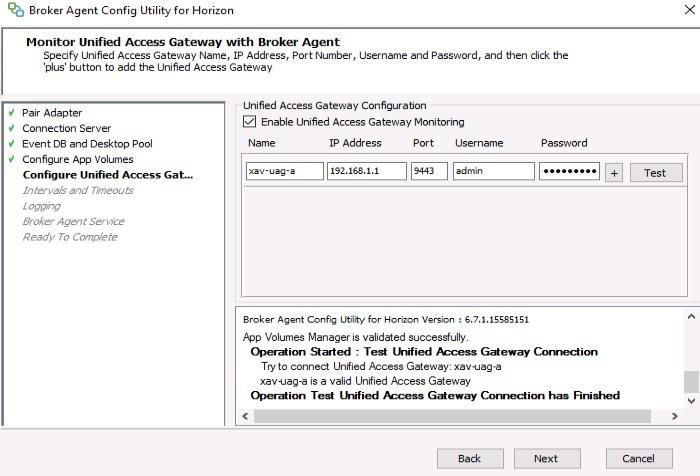Click the IP Address field 192.168.1.1
This screenshot has width=700, height=476.
367,171
